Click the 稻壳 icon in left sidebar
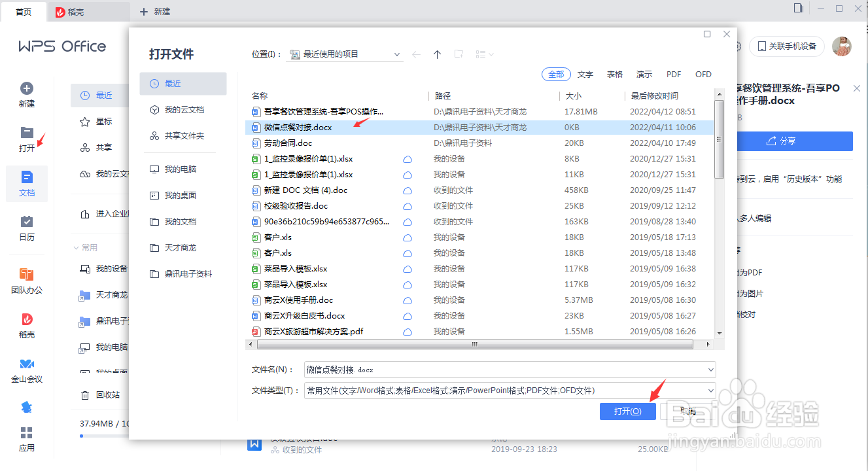This screenshot has width=868, height=471. (x=27, y=319)
